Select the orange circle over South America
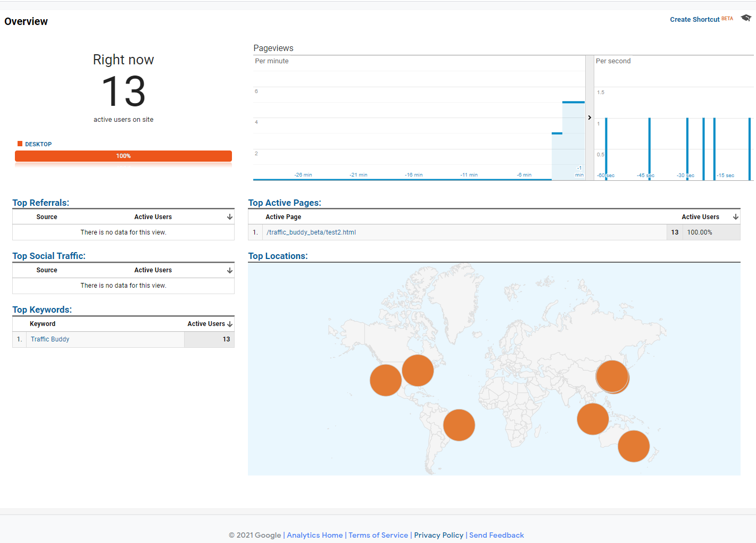 [x=459, y=425]
